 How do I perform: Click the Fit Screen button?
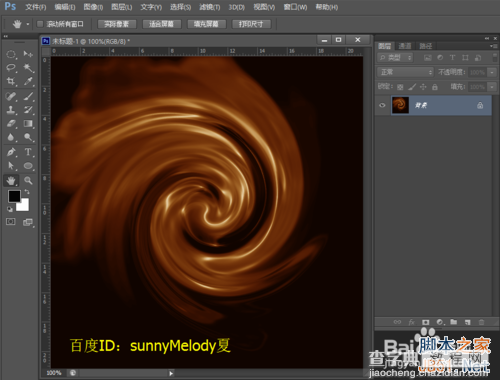162,24
